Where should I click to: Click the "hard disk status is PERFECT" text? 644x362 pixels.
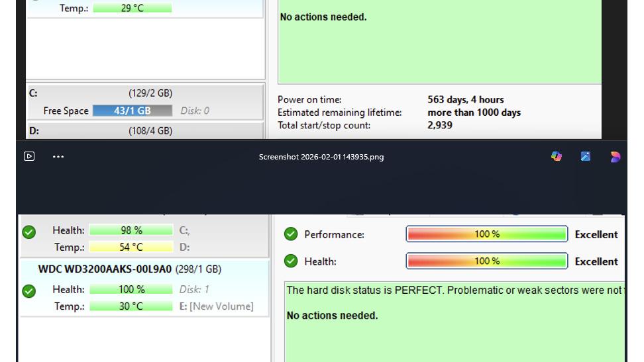tap(453, 290)
